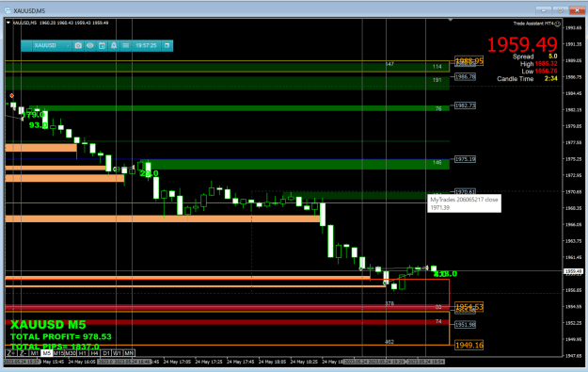Click the 179.0 green pips label
Screen dimensions: 588x372
[33, 115]
